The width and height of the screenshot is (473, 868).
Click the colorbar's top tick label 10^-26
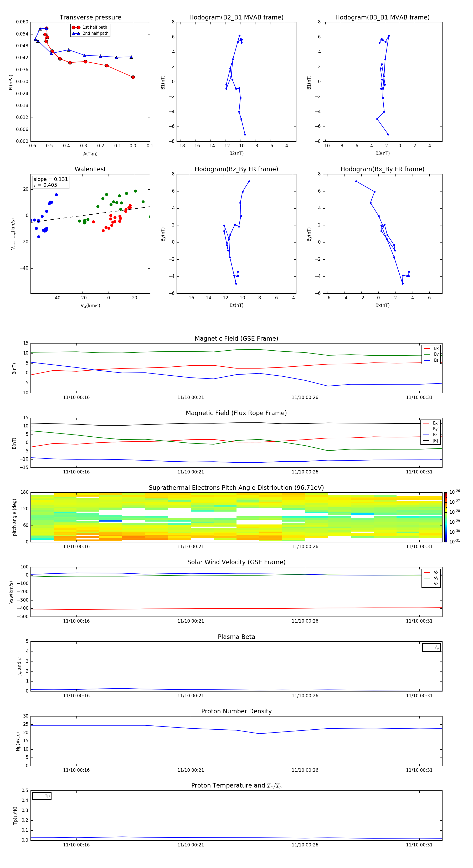click(x=454, y=492)
